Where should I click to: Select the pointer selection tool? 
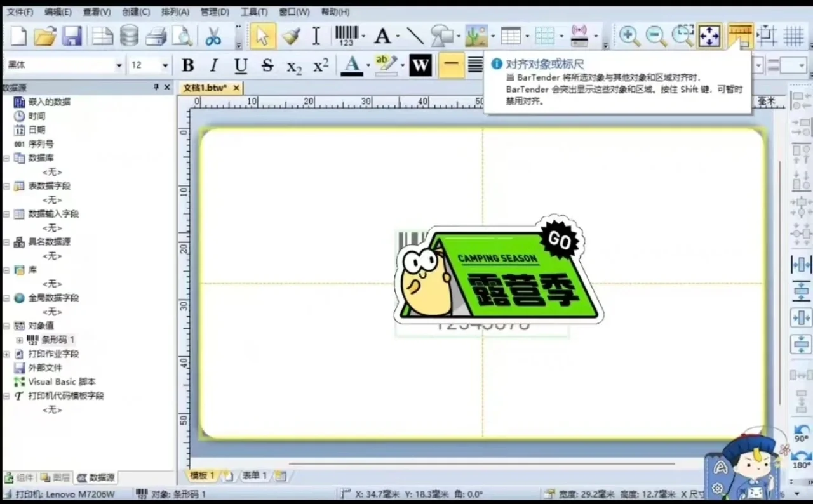(263, 36)
